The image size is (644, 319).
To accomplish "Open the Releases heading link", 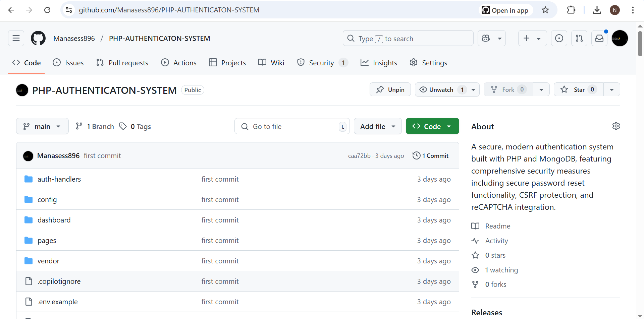I will [x=487, y=313].
